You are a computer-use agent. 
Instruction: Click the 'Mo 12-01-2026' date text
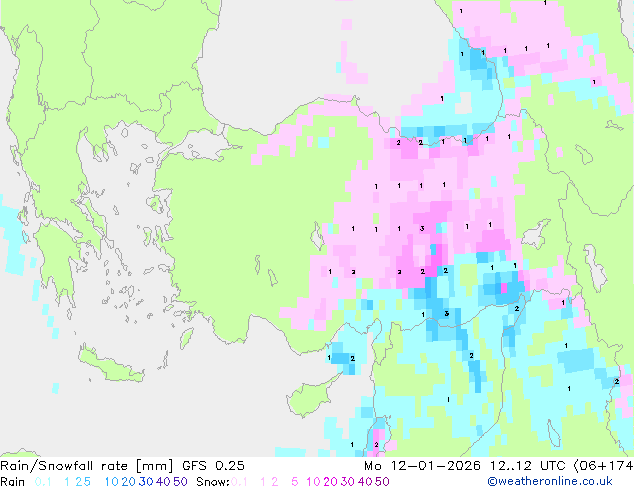(x=422, y=466)
